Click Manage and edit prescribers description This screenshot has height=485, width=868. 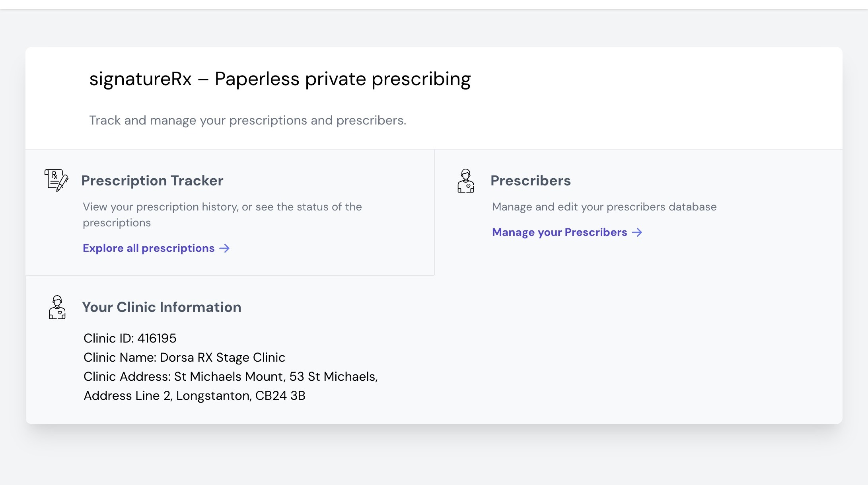604,207
